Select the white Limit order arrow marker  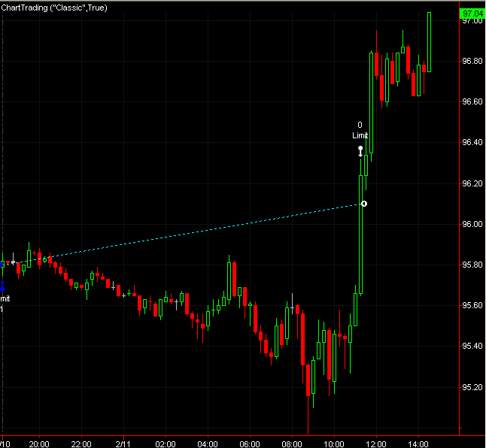pyautogui.click(x=360, y=151)
